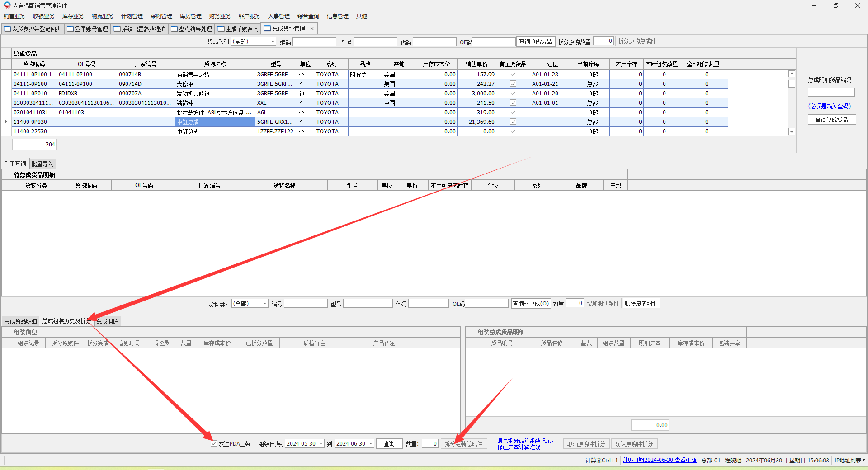This screenshot has height=470, width=868.
Task: Click the 查询非总成(Q) button
Action: (x=531, y=304)
